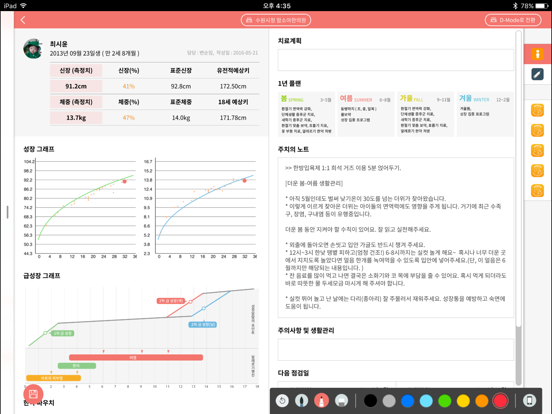Select the eraser tool
The width and height of the screenshot is (552, 414).
(341, 401)
